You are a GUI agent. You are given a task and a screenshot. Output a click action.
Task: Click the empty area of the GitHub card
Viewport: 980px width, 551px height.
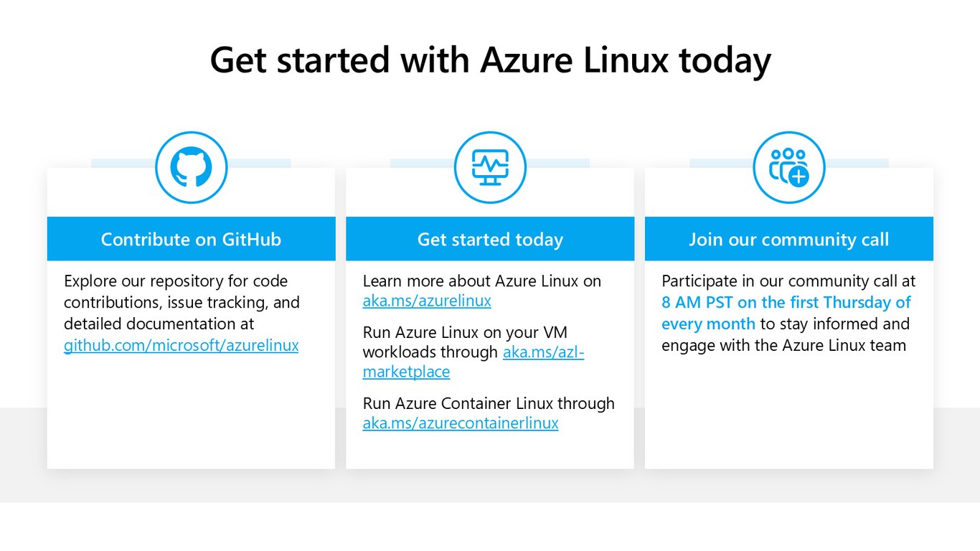pyautogui.click(x=191, y=413)
